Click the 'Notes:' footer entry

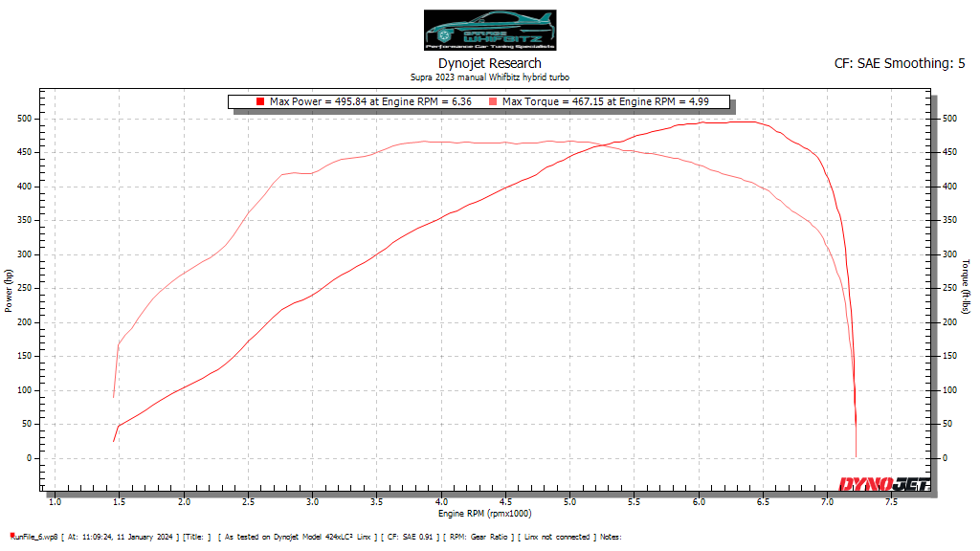611,537
